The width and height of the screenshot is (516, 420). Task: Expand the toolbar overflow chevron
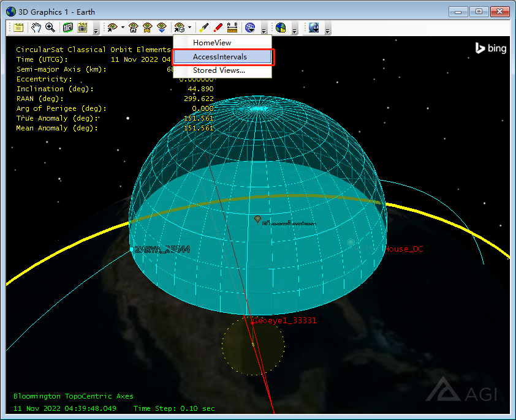coord(95,29)
